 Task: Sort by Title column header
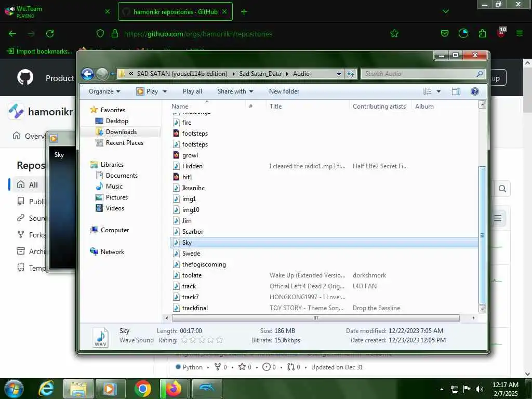click(x=308, y=106)
